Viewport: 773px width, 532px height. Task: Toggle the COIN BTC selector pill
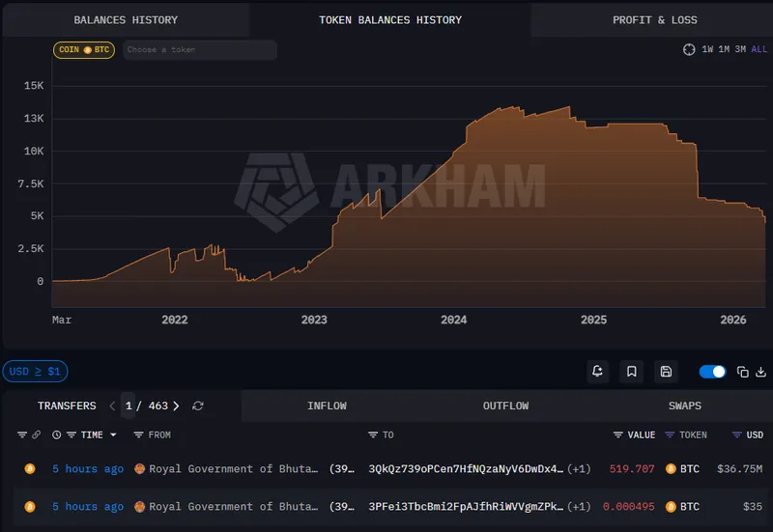(x=84, y=49)
